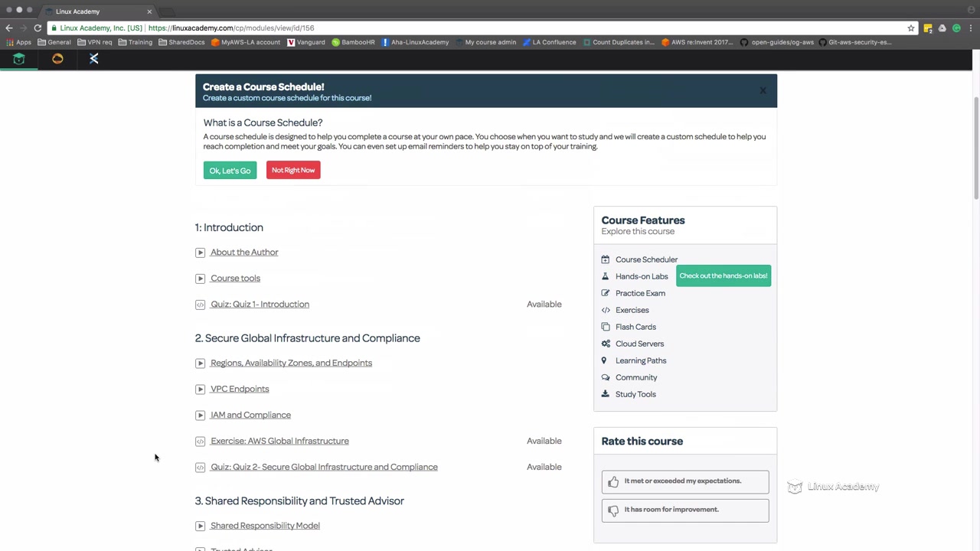Click the blue X-shaped icon in site header

94,59
